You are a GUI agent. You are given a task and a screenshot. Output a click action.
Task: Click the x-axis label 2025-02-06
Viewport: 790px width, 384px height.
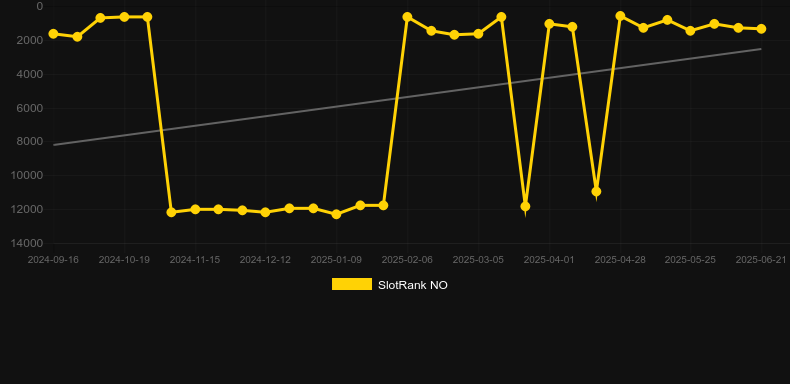tap(407, 260)
